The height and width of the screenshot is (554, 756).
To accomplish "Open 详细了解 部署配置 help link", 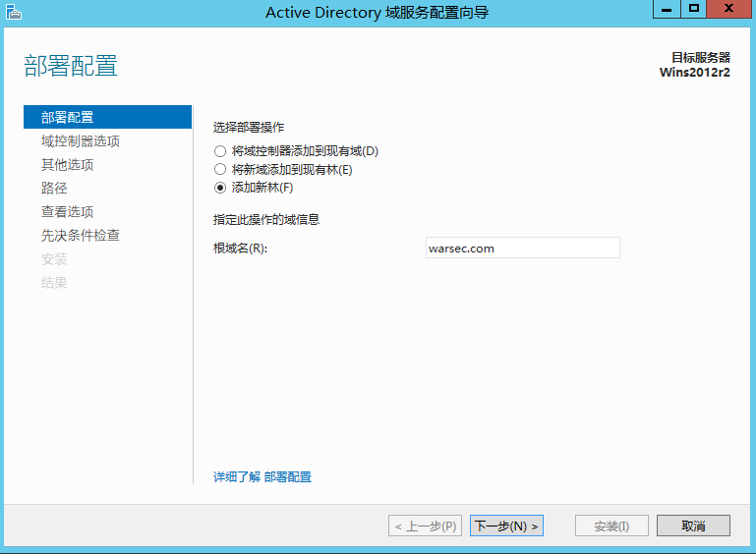I will pyautogui.click(x=262, y=477).
